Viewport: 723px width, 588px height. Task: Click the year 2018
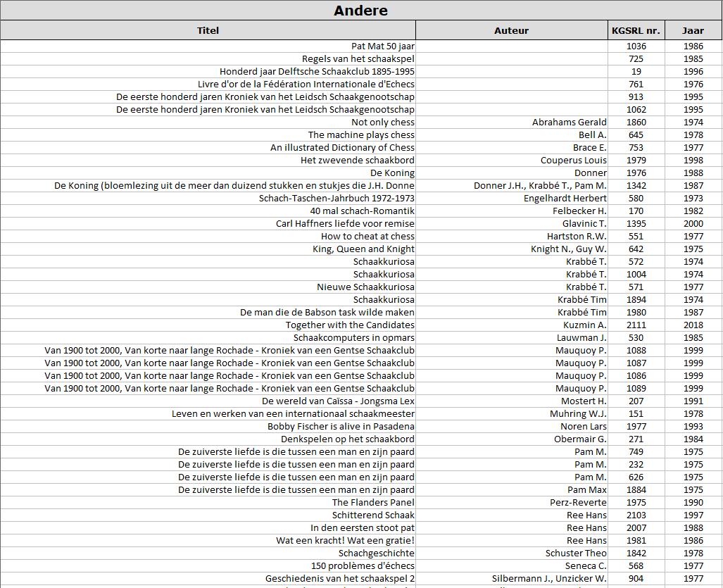pos(693,325)
